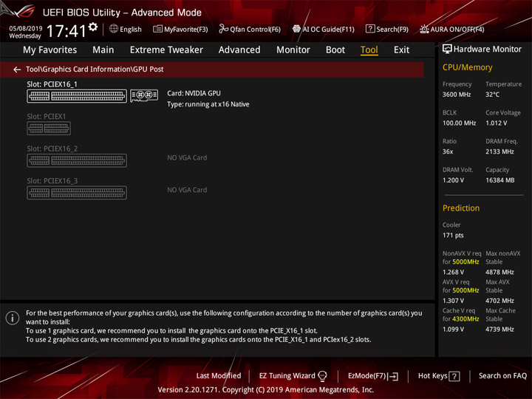Click the info icon in the help panel
This screenshot has width=532, height=399.
pyautogui.click(x=13, y=318)
